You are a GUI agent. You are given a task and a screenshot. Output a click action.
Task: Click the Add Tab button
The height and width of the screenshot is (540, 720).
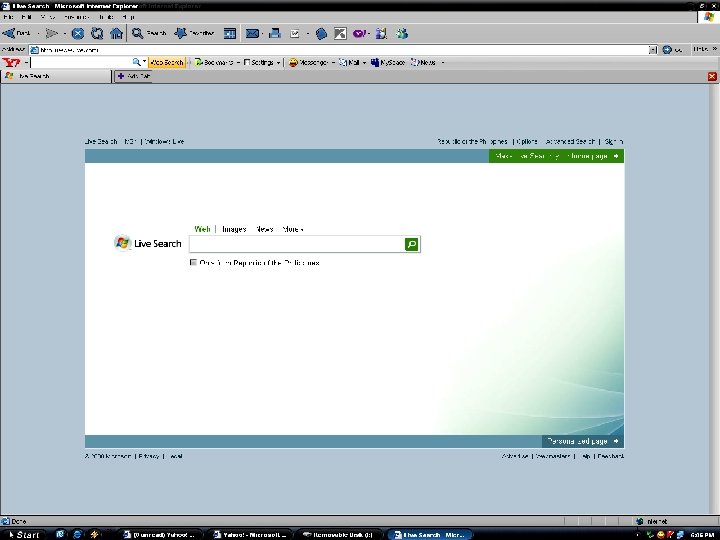[x=133, y=76]
